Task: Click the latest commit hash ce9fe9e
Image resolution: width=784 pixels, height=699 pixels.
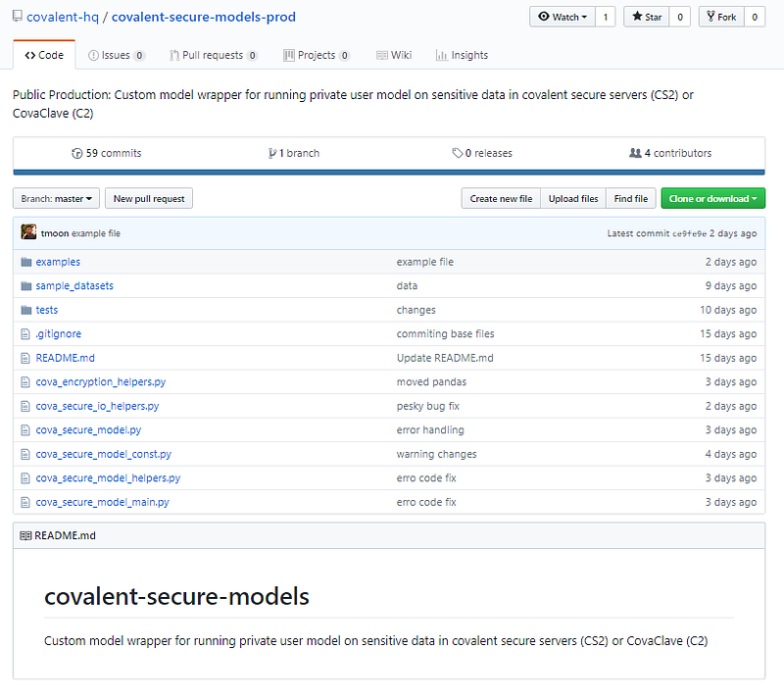Action: tap(691, 234)
